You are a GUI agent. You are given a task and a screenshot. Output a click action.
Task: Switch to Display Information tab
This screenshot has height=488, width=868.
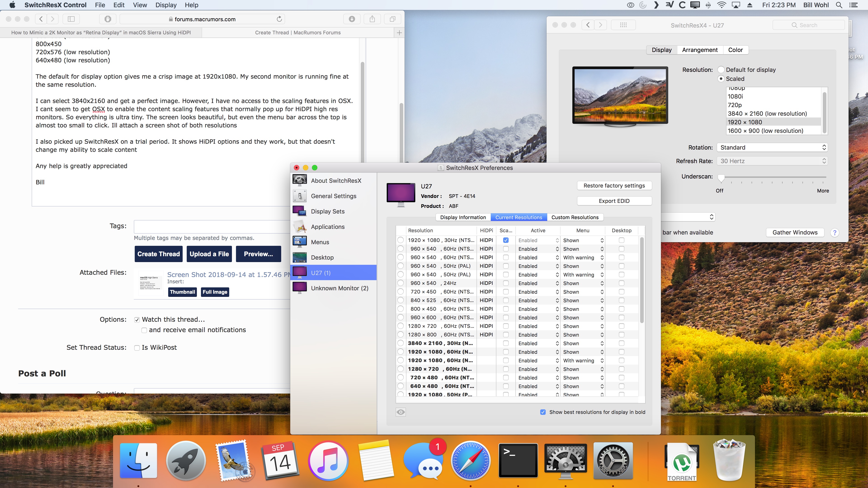[x=463, y=217]
